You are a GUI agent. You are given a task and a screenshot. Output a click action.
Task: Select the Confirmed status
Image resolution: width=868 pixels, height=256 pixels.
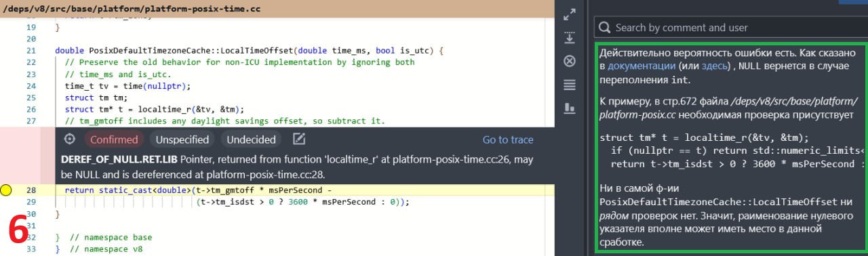click(x=114, y=140)
